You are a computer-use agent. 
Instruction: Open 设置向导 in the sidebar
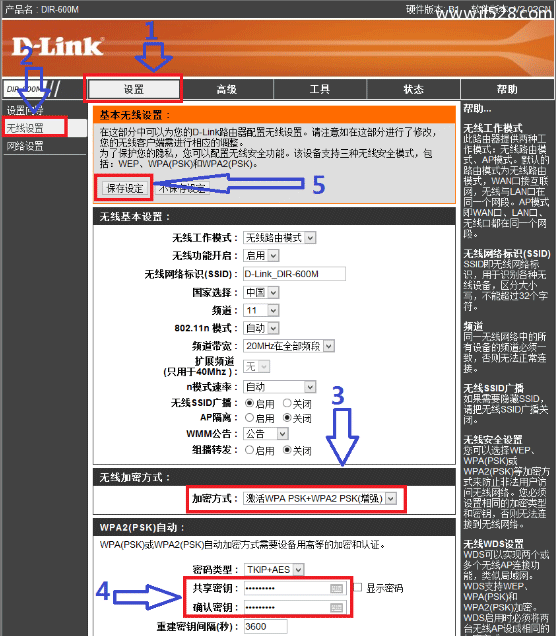[x=25, y=110]
